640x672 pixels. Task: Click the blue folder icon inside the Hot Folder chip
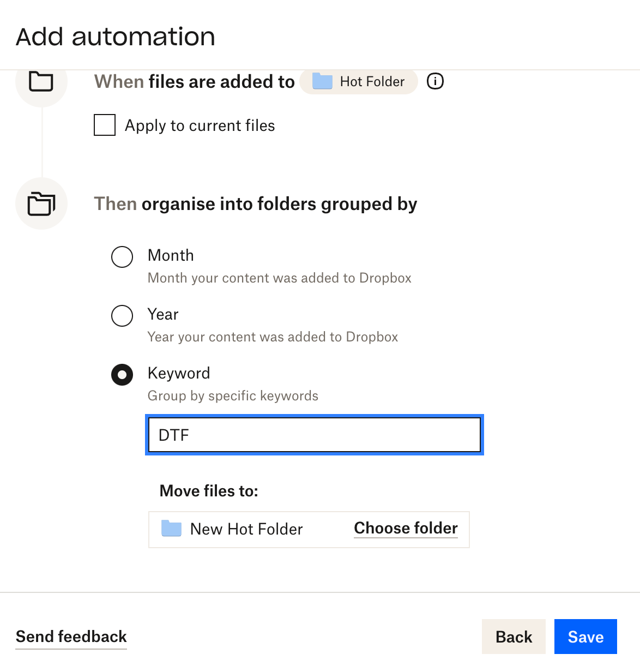[x=322, y=81]
